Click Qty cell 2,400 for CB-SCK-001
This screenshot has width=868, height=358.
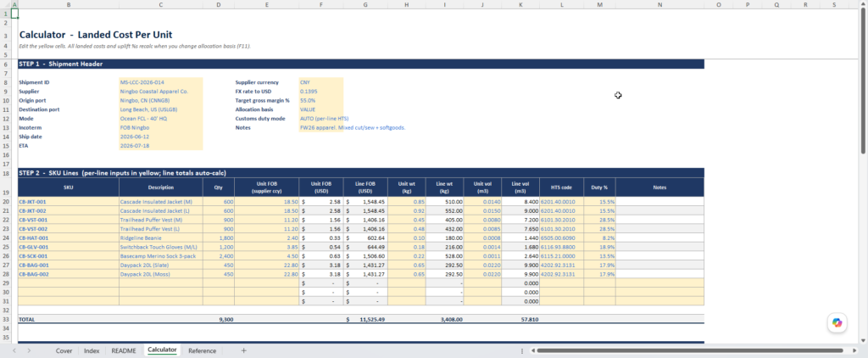click(x=219, y=256)
